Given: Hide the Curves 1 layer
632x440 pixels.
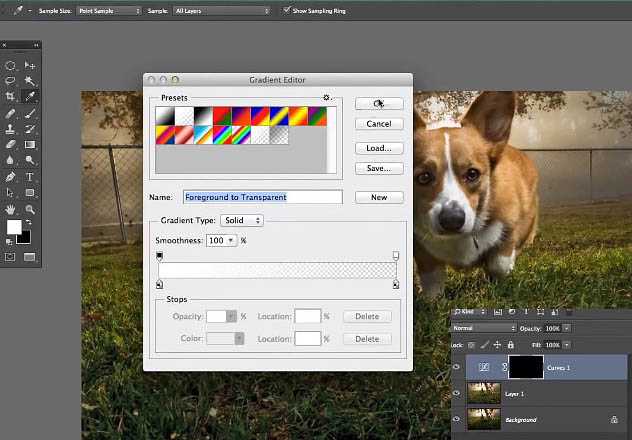Looking at the screenshot, I should click(x=457, y=367).
